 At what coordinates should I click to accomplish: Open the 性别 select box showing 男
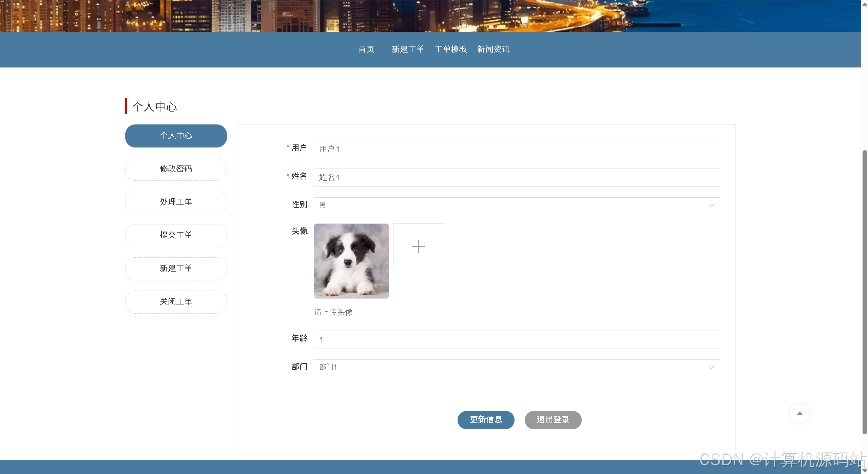click(509, 205)
